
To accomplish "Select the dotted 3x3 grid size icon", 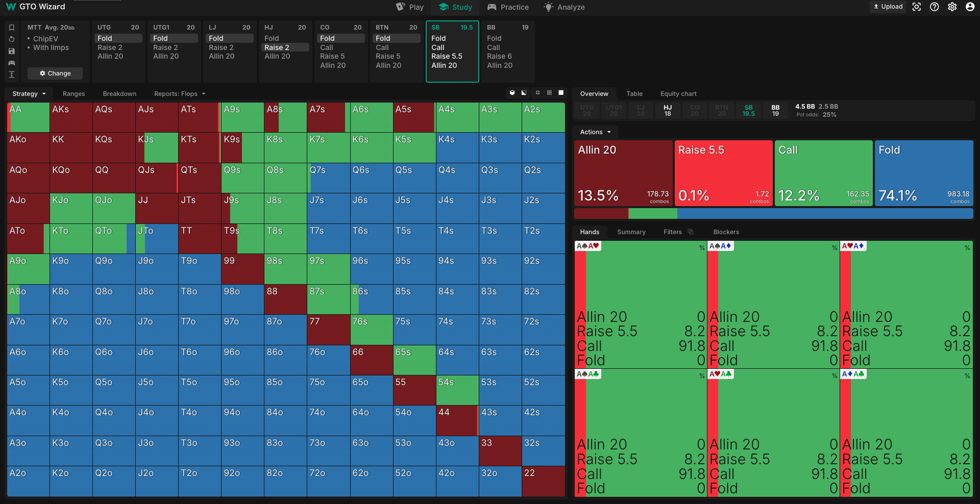I will click(x=549, y=93).
